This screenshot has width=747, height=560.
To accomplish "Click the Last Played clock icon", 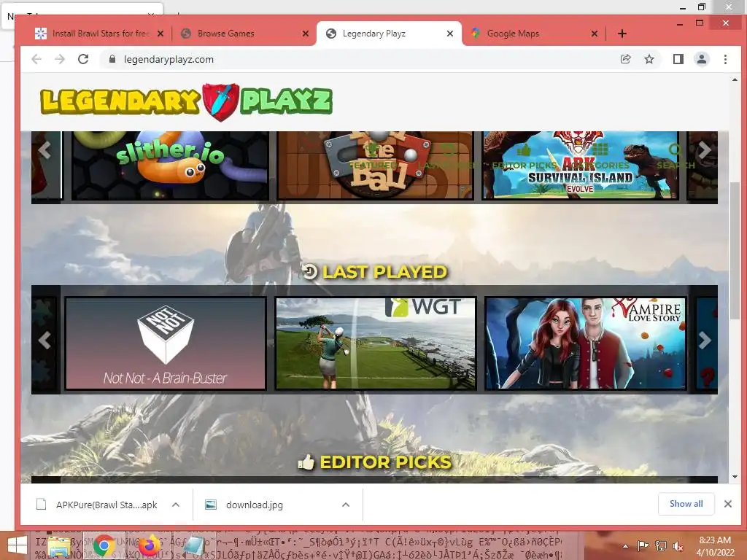I will pyautogui.click(x=309, y=271).
